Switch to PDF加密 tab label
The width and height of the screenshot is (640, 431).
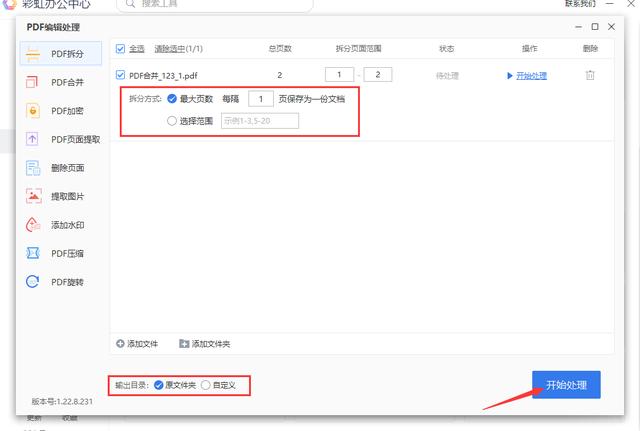(x=67, y=111)
